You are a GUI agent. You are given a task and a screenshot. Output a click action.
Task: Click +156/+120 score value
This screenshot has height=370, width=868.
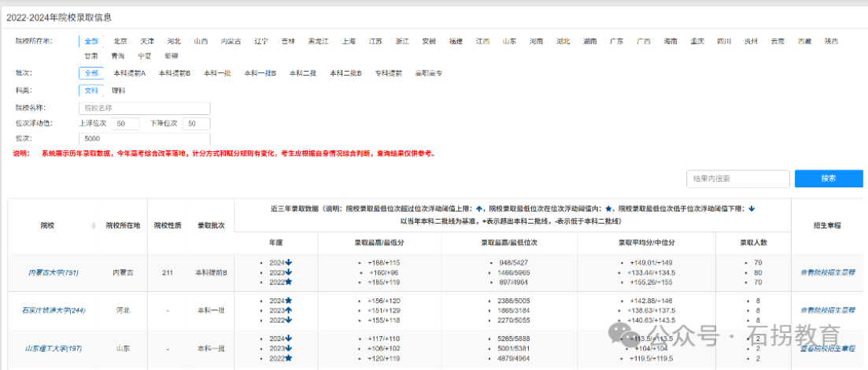382,300
